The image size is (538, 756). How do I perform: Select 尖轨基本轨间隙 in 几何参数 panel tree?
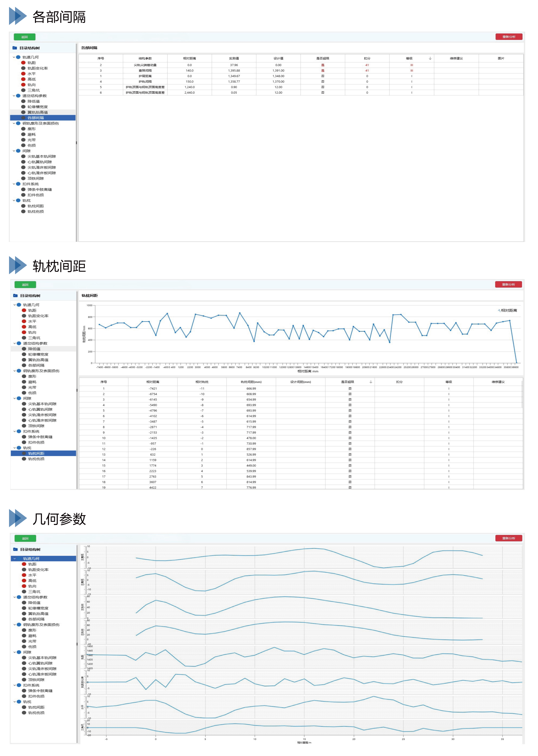pyautogui.click(x=42, y=658)
